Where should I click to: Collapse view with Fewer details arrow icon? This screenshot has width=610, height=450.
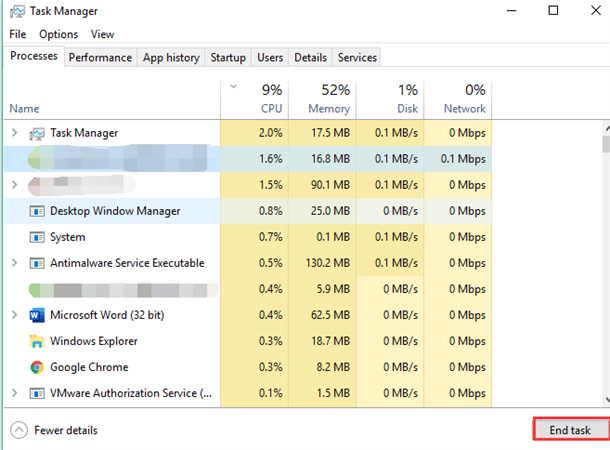[x=19, y=430]
